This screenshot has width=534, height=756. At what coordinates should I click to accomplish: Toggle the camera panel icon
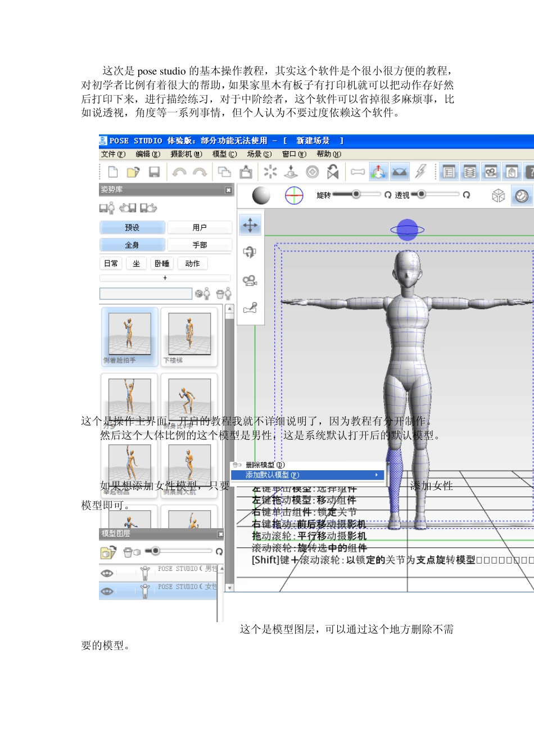pos(491,172)
